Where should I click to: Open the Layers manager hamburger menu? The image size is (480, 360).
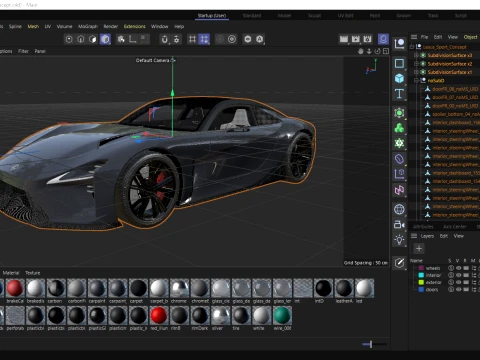click(x=414, y=236)
